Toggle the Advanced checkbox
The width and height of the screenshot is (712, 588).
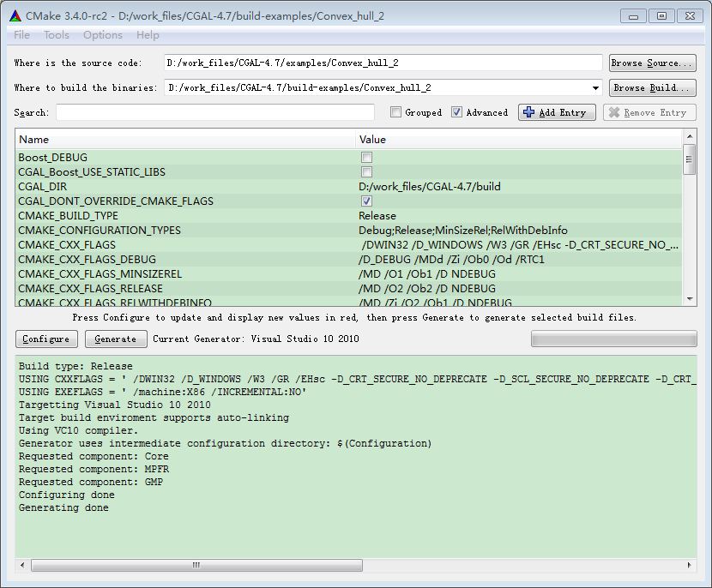coord(456,112)
